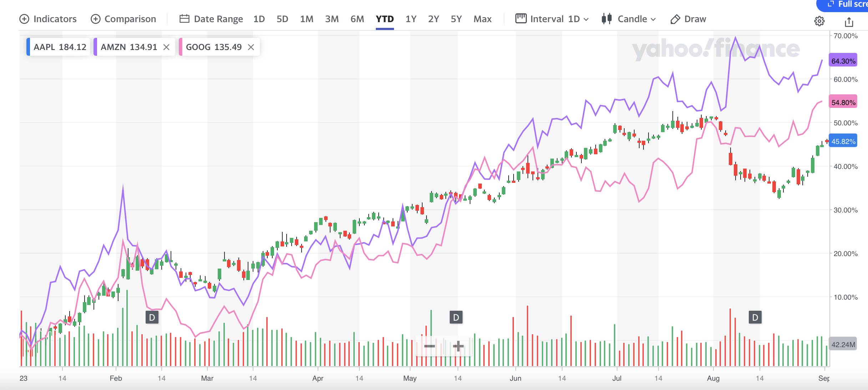Click the AAPL 184.12 legend label
Viewport: 868px width, 390px height.
60,47
